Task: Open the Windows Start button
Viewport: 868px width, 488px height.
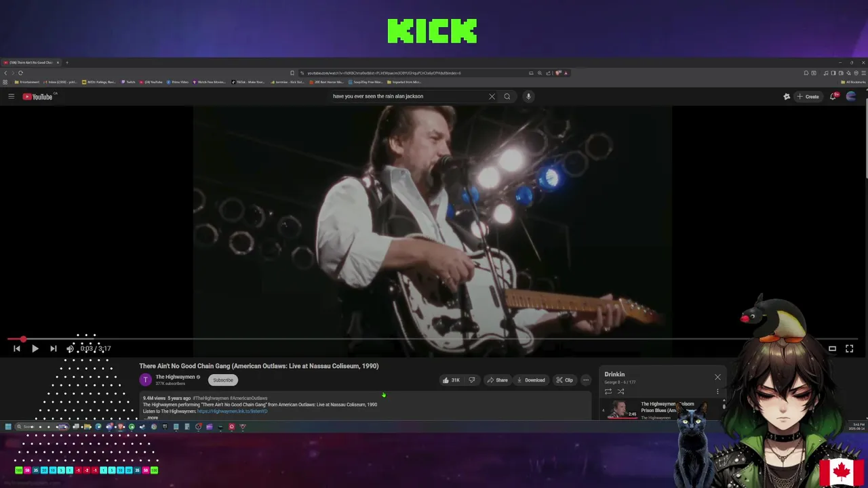Action: click(x=8, y=426)
